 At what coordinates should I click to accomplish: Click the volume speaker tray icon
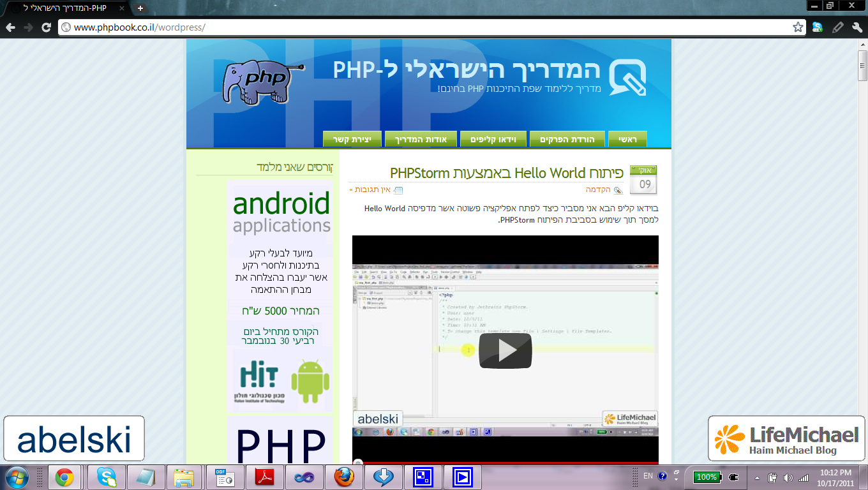[x=788, y=477]
